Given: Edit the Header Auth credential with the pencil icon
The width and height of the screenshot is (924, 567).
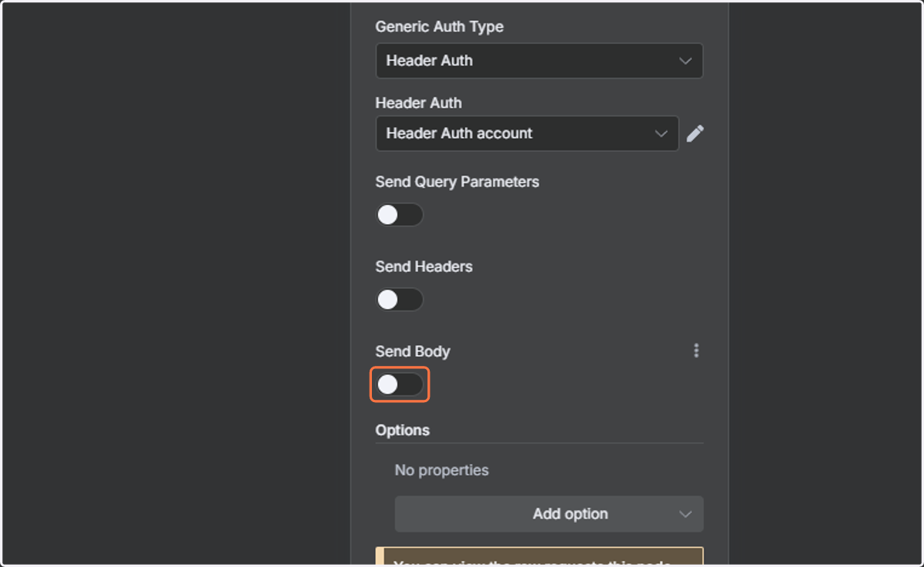Looking at the screenshot, I should pyautogui.click(x=695, y=133).
